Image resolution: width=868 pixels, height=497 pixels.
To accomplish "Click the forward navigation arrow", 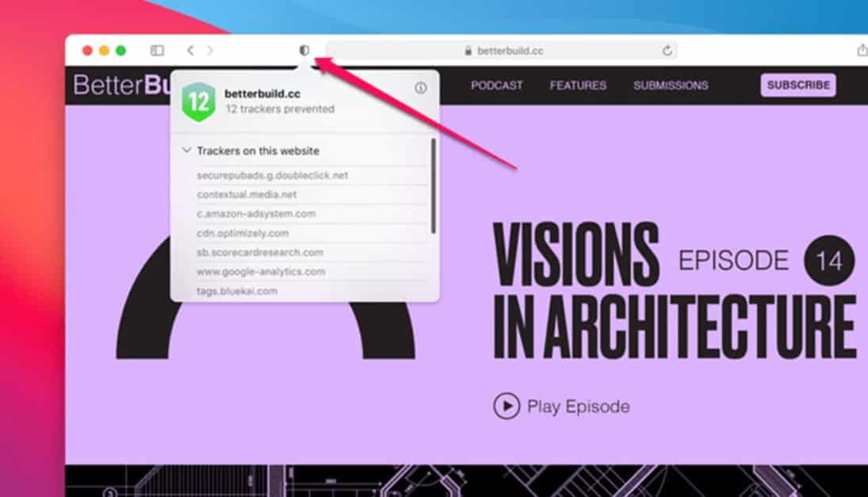I will [210, 51].
